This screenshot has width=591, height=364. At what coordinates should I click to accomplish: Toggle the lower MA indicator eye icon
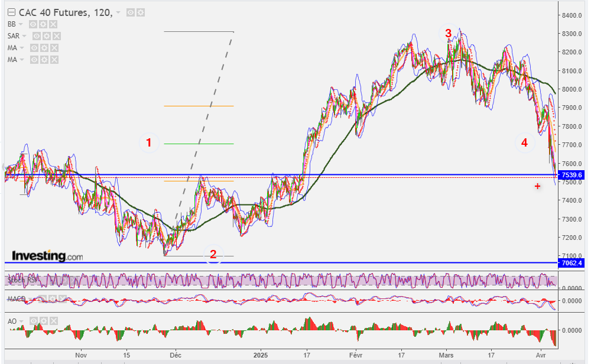(x=34, y=60)
